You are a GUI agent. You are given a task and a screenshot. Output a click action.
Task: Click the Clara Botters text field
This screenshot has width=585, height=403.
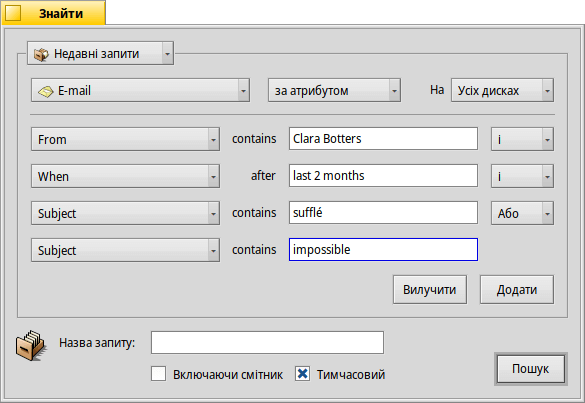[x=383, y=138]
